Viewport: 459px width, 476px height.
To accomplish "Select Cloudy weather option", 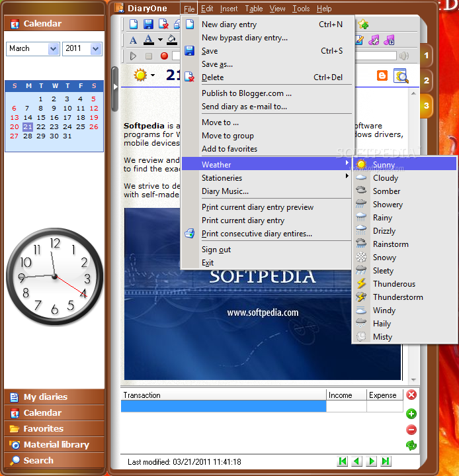I will point(405,178).
